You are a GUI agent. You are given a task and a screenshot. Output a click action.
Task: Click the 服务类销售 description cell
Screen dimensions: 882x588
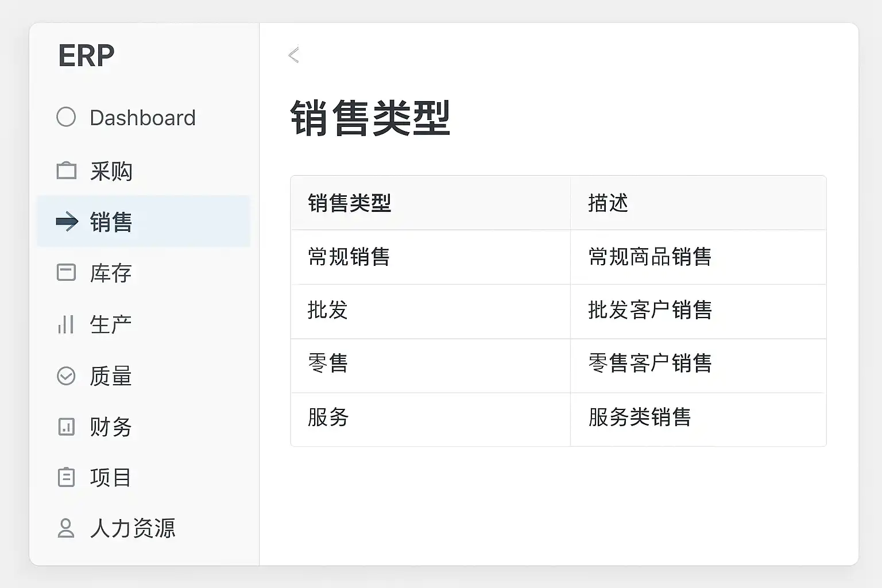pos(640,417)
